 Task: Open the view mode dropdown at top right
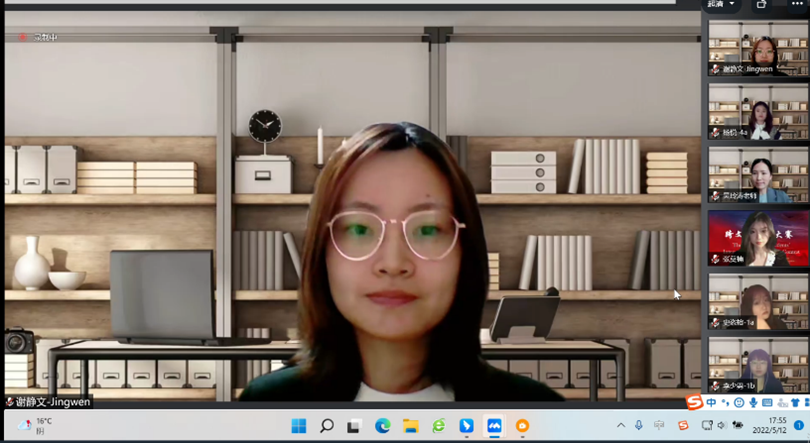[721, 4]
